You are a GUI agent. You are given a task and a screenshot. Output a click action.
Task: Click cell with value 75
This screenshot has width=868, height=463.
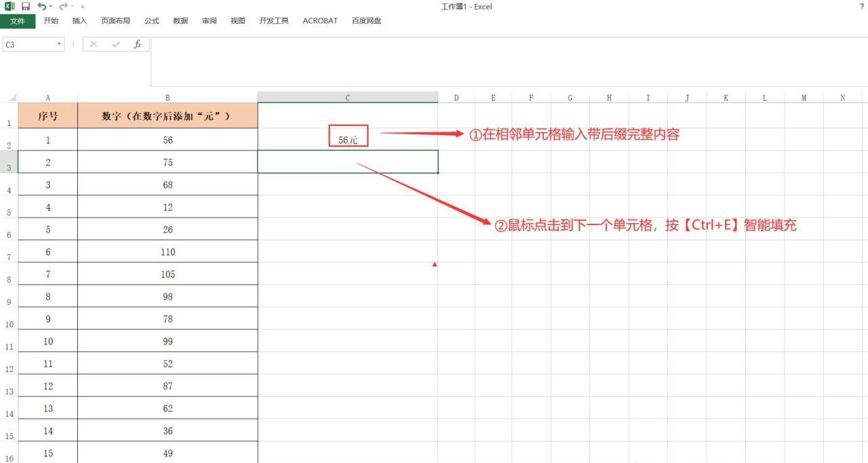[x=167, y=162]
